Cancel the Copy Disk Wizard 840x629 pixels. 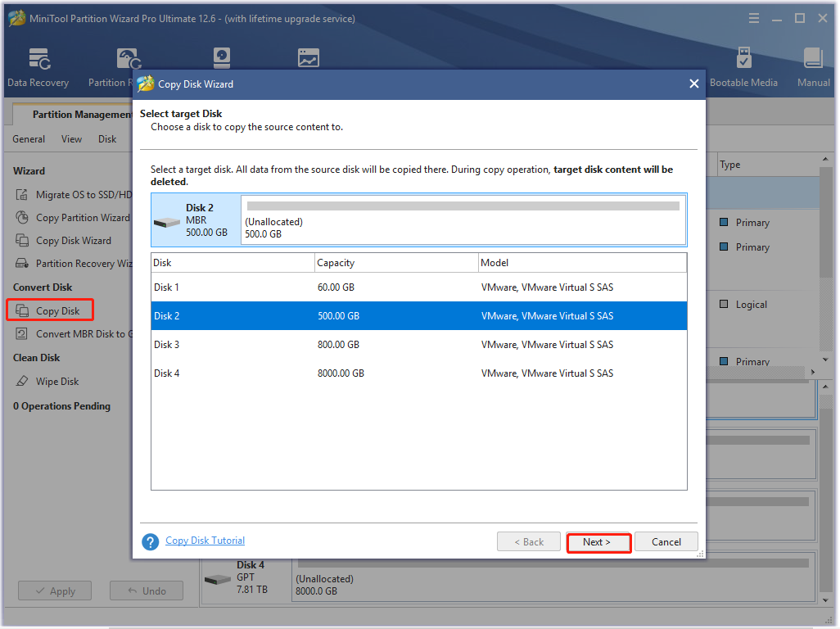(x=666, y=541)
